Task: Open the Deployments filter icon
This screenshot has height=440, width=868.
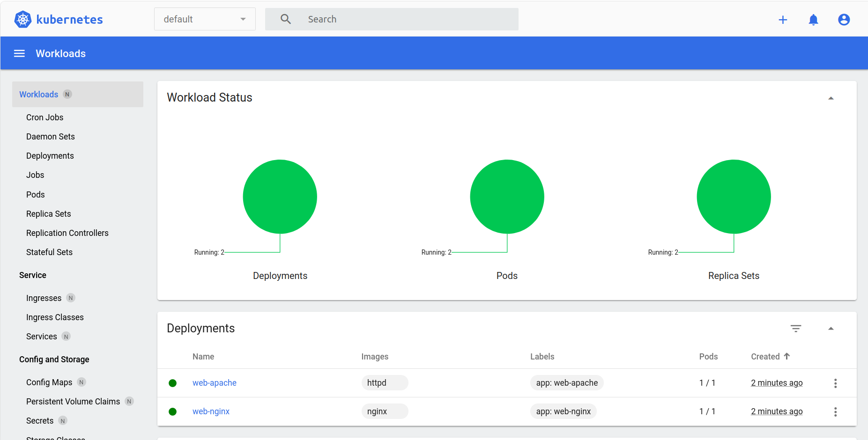Action: (x=796, y=329)
